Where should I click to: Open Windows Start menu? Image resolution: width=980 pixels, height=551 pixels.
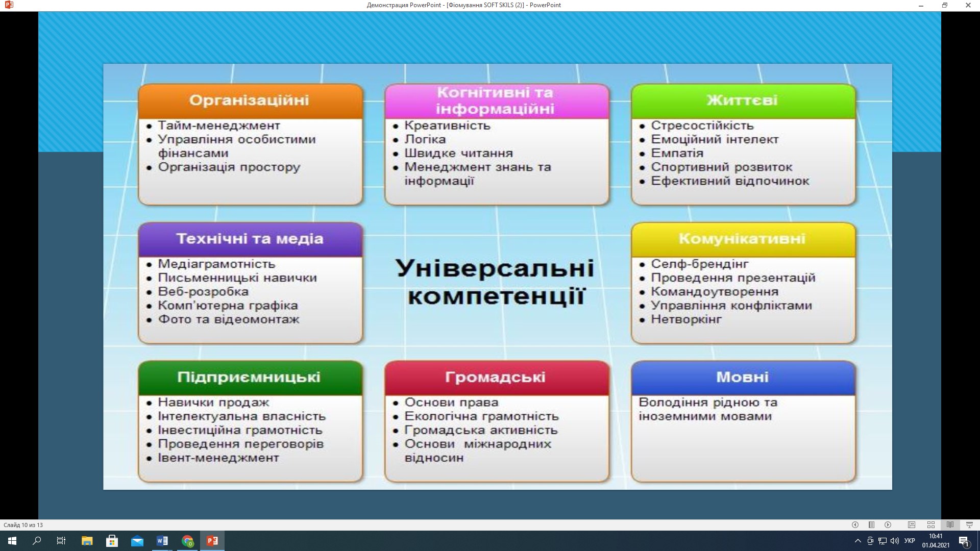tap(12, 541)
